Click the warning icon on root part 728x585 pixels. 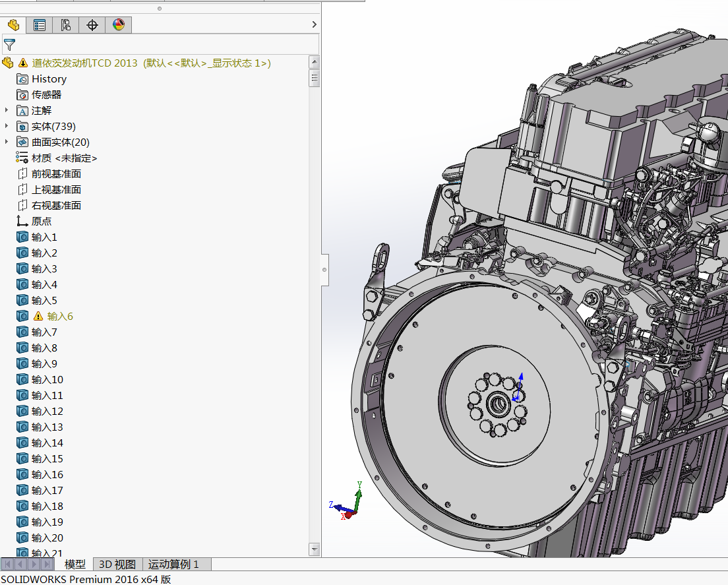(x=22, y=63)
